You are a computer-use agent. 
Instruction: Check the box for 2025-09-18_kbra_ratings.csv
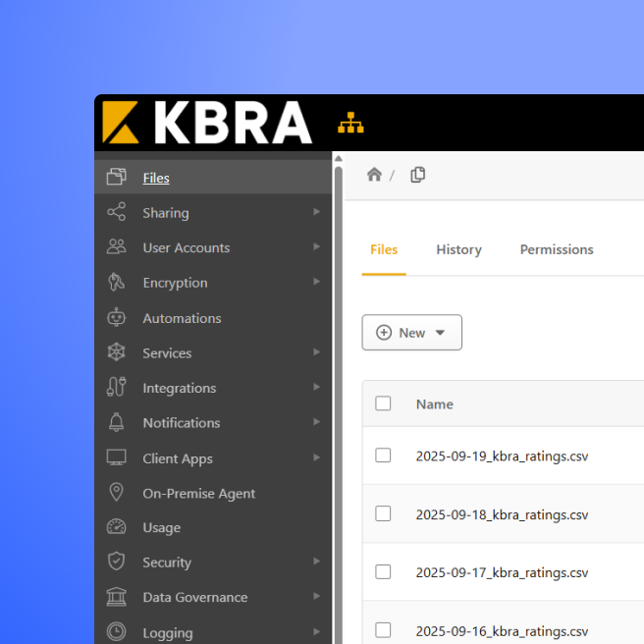tap(383, 513)
